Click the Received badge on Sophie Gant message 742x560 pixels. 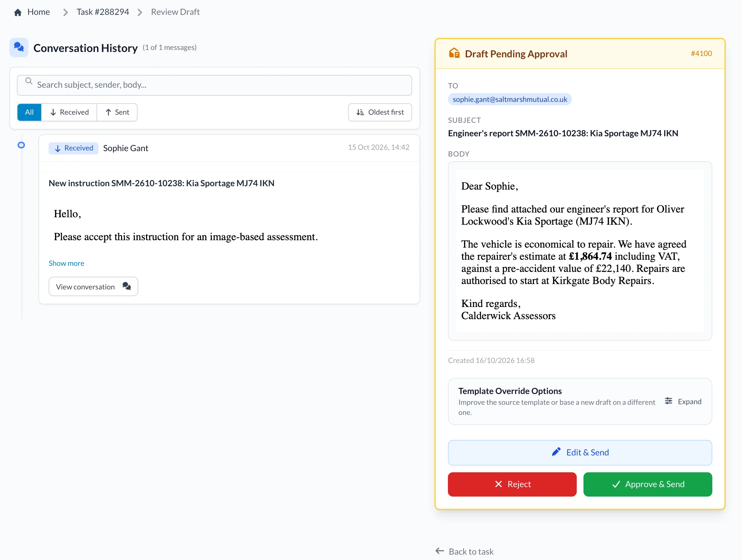pyautogui.click(x=74, y=148)
